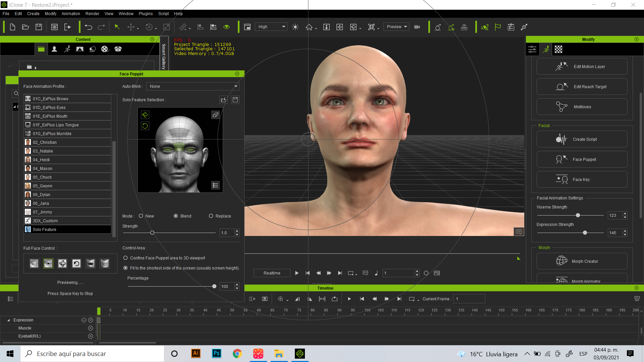This screenshot has height=362, width=644.
Task: Click the settings sun icon in playback bar
Action: pos(426,273)
